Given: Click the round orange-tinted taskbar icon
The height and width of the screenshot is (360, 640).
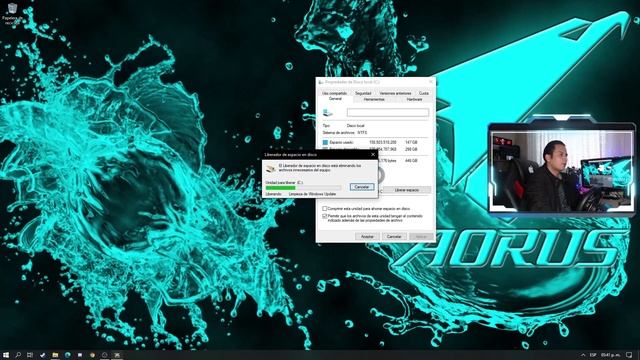Looking at the screenshot, I should tap(92, 355).
